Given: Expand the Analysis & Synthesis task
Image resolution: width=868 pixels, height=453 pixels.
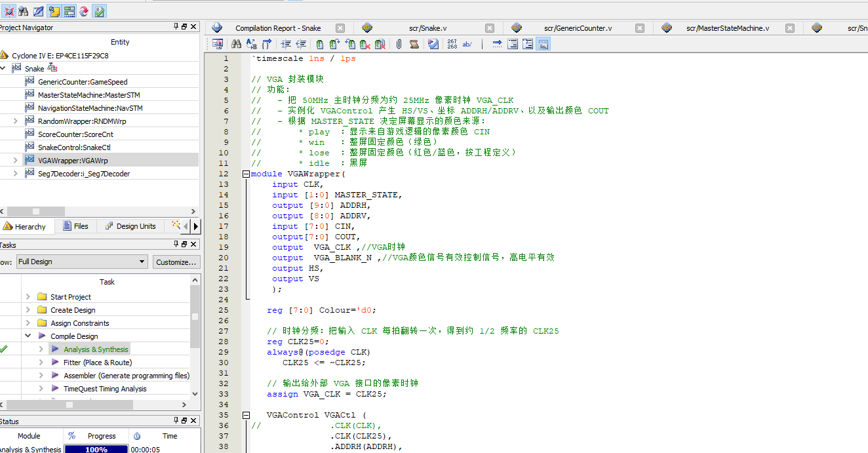Looking at the screenshot, I should (41, 349).
